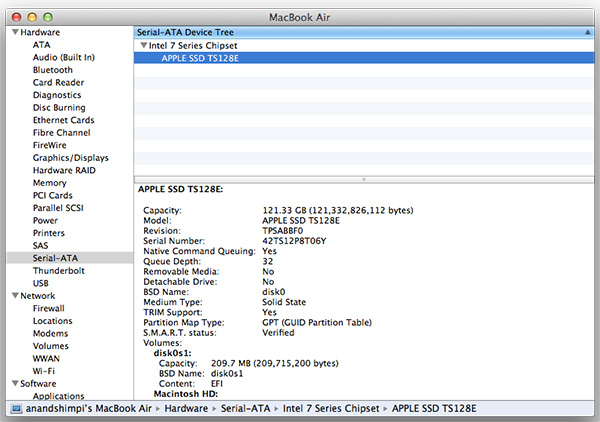Select Graphics/Displays in the sidebar
The image size is (600, 422).
click(70, 158)
